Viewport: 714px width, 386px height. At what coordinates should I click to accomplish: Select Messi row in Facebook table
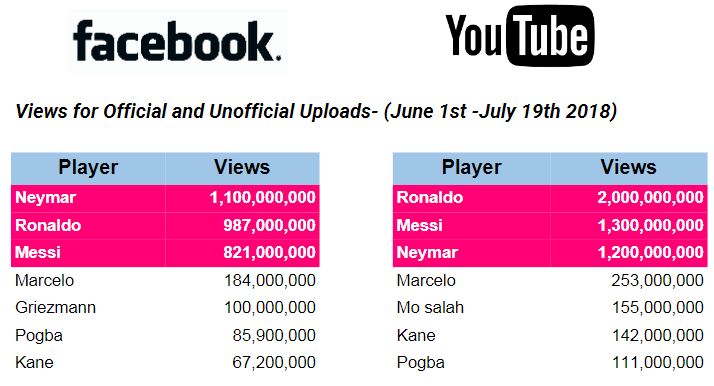(165, 253)
